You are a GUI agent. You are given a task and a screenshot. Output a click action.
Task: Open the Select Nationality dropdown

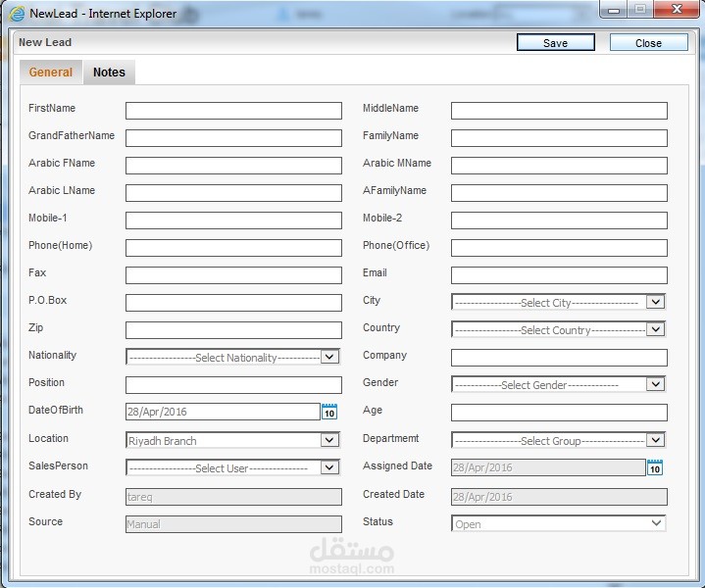[233, 357]
